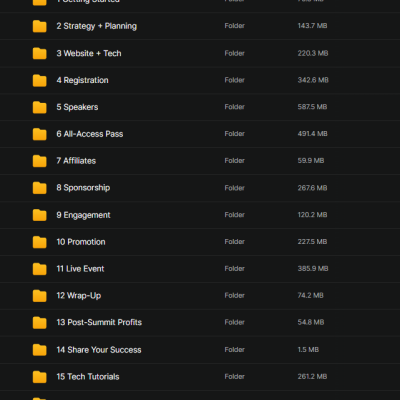This screenshot has height=400, width=400.
Task: Click the 3 Website + Tech folder icon
Action: point(39,53)
